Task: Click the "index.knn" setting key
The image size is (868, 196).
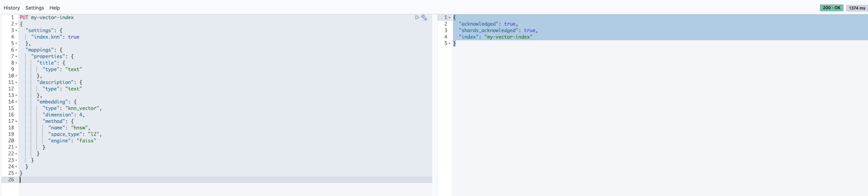Action: pyautogui.click(x=47, y=37)
